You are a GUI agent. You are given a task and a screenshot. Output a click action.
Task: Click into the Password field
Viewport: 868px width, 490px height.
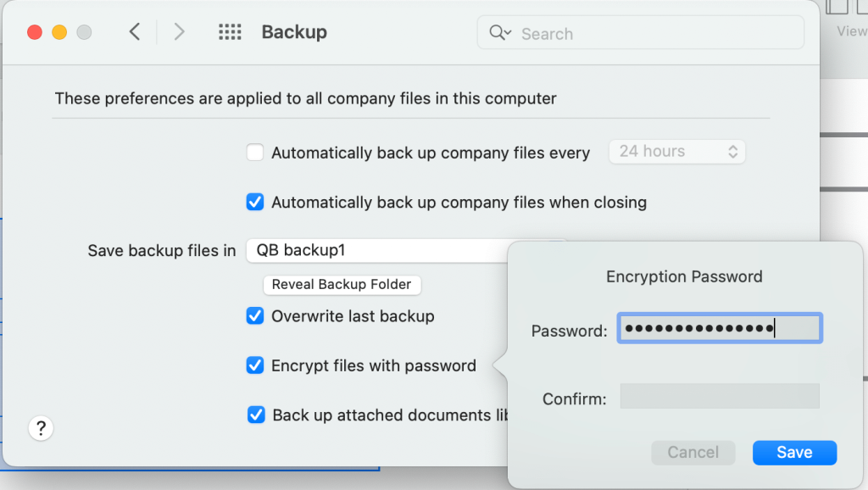point(719,330)
